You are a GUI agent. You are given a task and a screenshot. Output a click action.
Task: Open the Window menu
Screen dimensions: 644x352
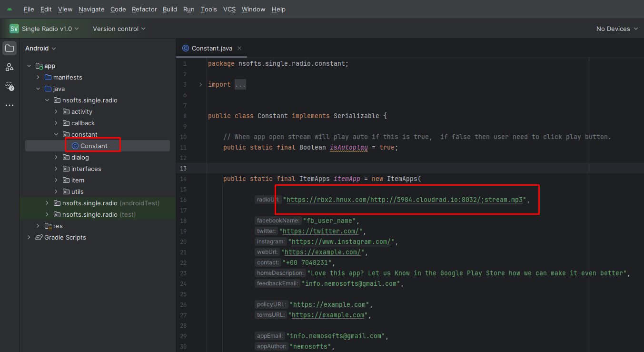point(254,10)
